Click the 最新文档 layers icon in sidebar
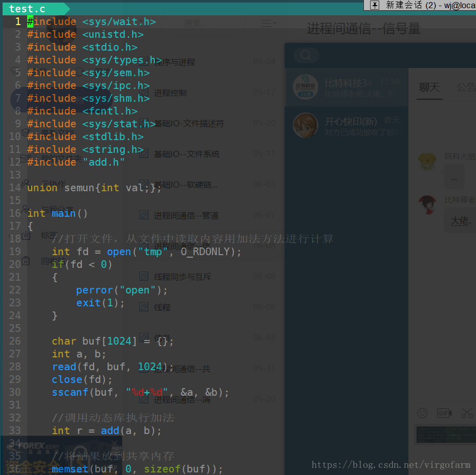476x475 pixels. (x=26, y=132)
